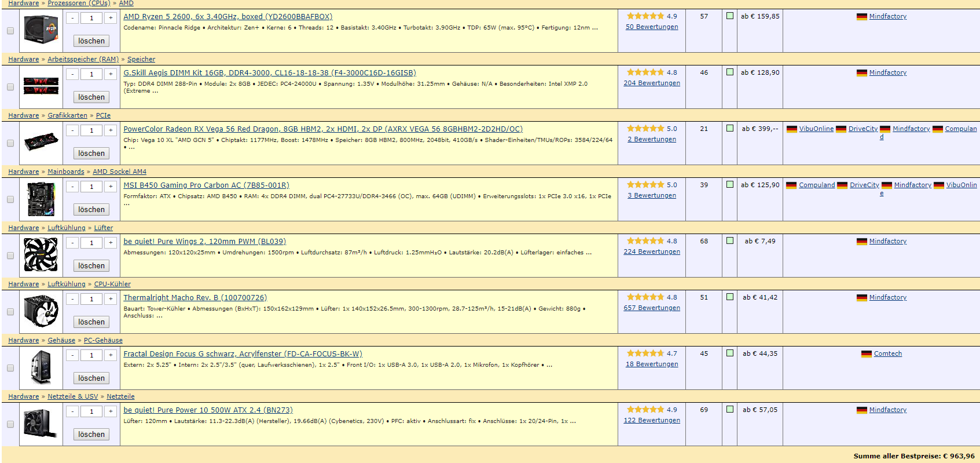Decrease quantity of be quiet! Pure Wings 2
The image size is (980, 463).
point(72,243)
